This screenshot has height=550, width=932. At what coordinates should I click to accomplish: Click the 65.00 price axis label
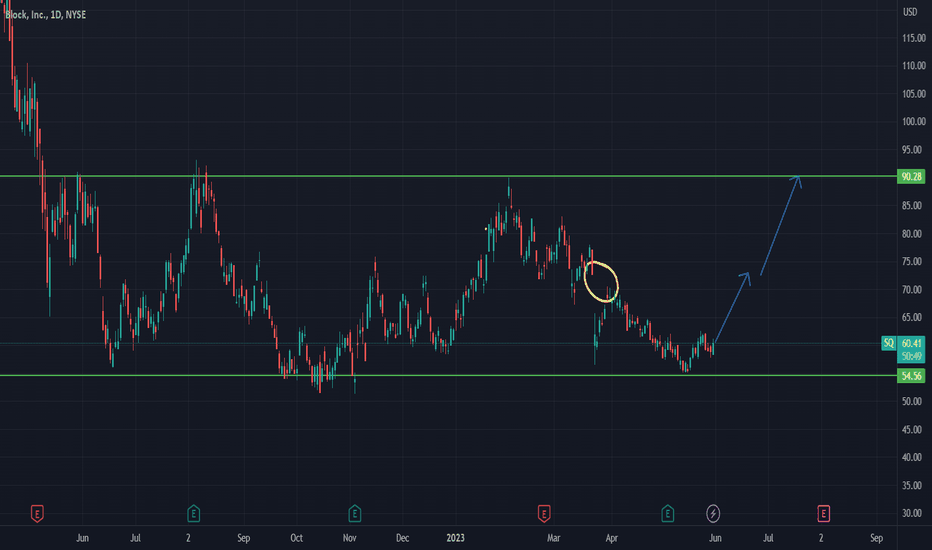(911, 318)
